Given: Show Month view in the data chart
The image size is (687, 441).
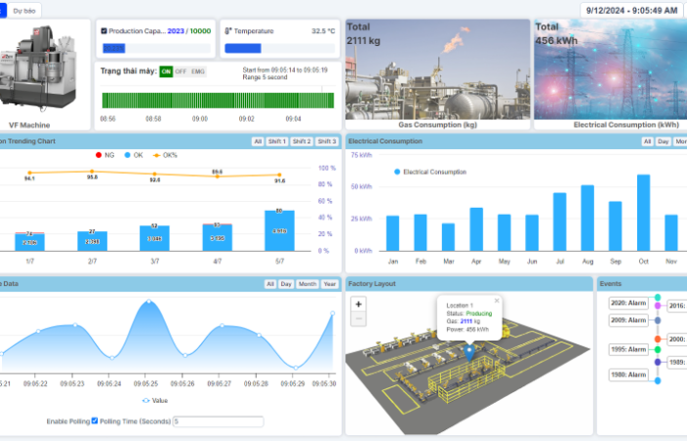Looking at the screenshot, I should coord(307,284).
